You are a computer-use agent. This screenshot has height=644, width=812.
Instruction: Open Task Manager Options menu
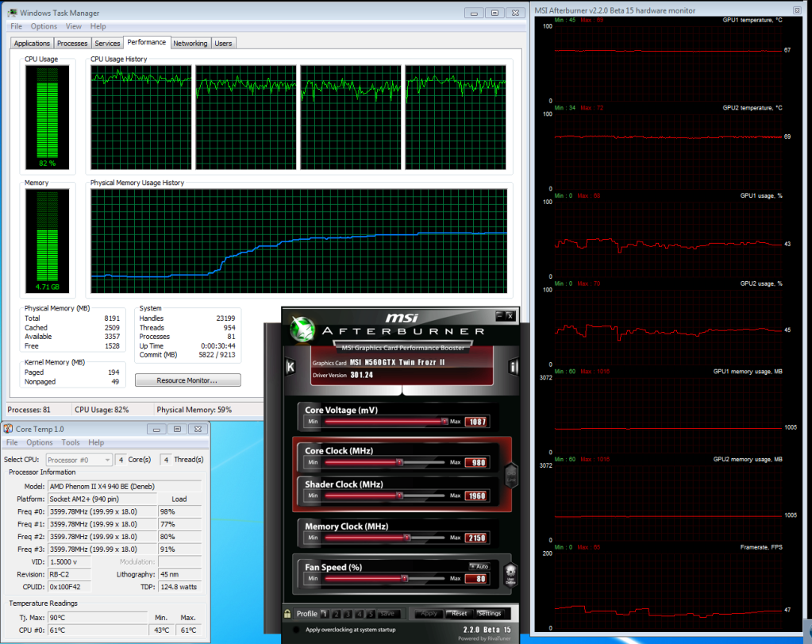[x=44, y=26]
